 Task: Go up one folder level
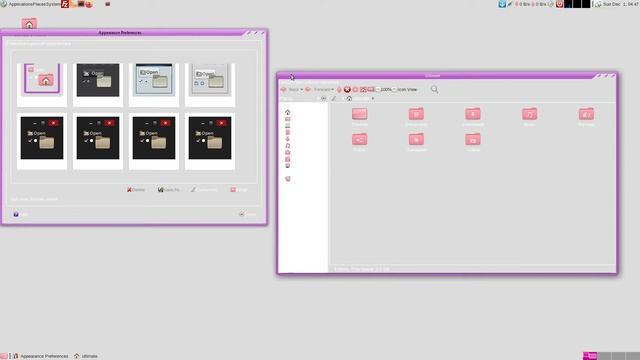pyautogui.click(x=339, y=89)
